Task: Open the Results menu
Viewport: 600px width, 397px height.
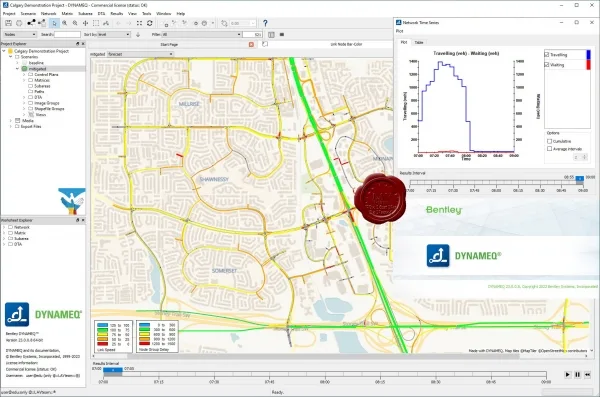Action: (x=117, y=13)
